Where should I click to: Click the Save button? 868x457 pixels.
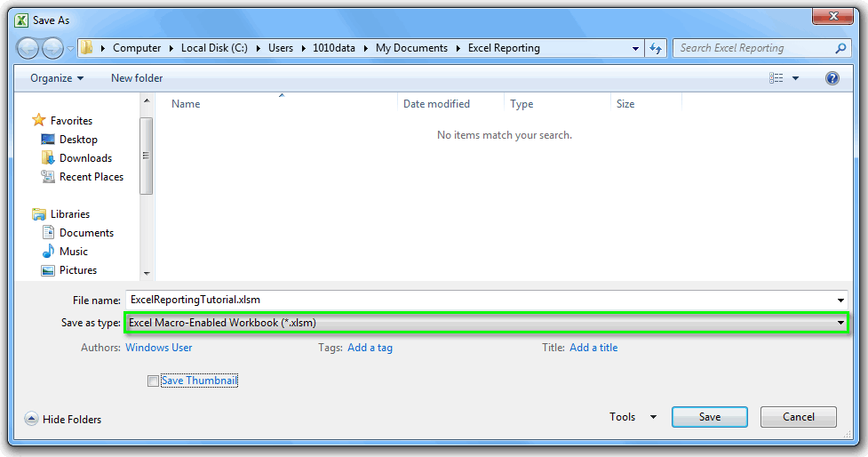710,417
